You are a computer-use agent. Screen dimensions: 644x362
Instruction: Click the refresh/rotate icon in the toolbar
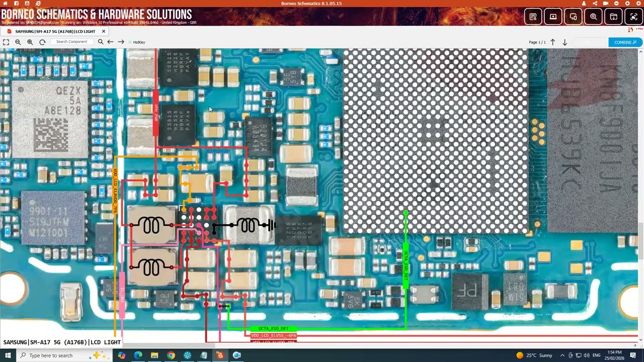point(42,42)
